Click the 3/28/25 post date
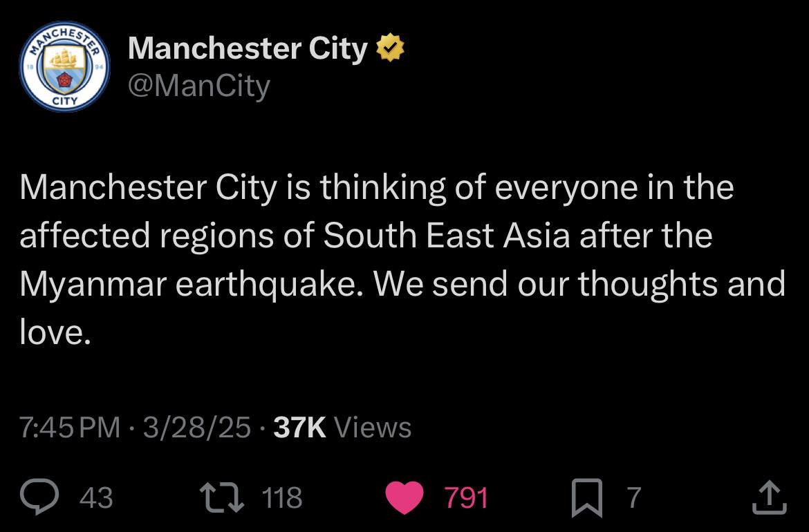The width and height of the screenshot is (809, 532). coord(197,428)
